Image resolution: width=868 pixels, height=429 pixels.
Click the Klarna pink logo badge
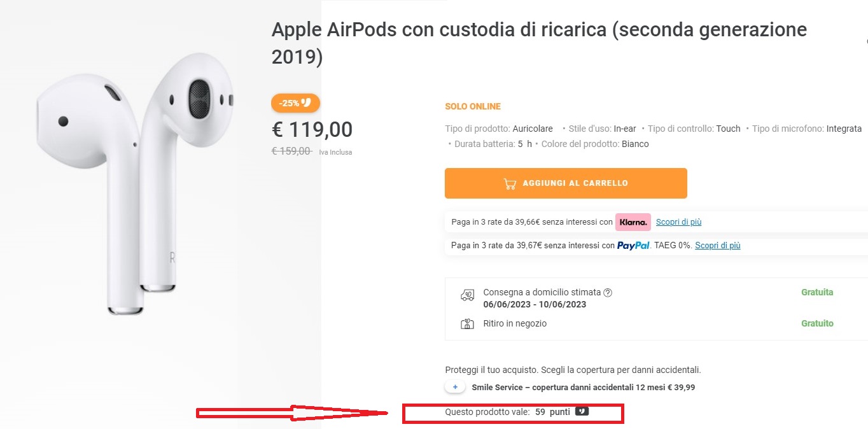[633, 222]
